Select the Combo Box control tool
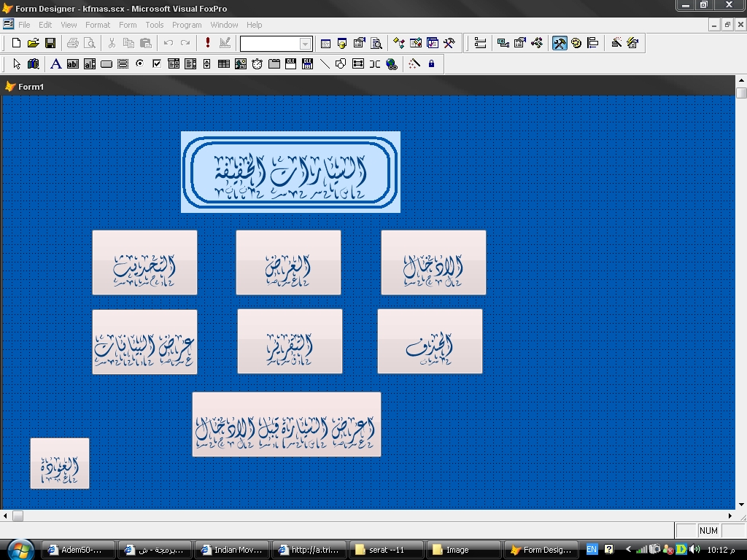 pyautogui.click(x=174, y=64)
